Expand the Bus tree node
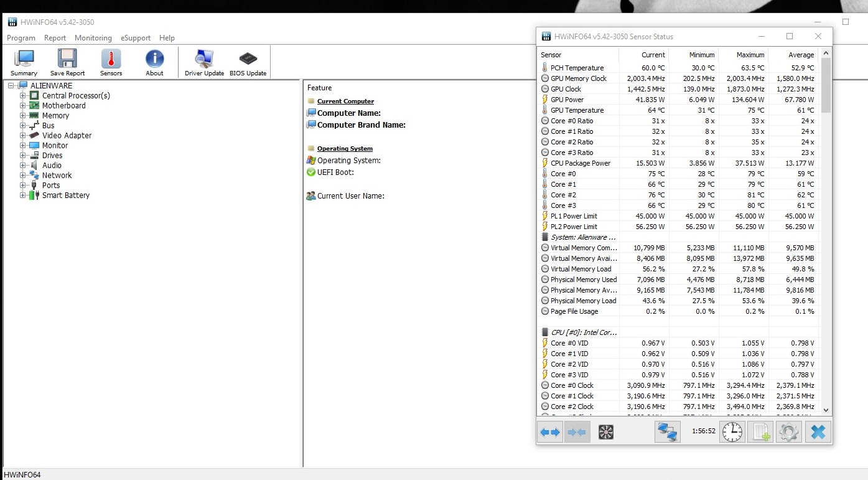The image size is (868, 480). click(23, 126)
